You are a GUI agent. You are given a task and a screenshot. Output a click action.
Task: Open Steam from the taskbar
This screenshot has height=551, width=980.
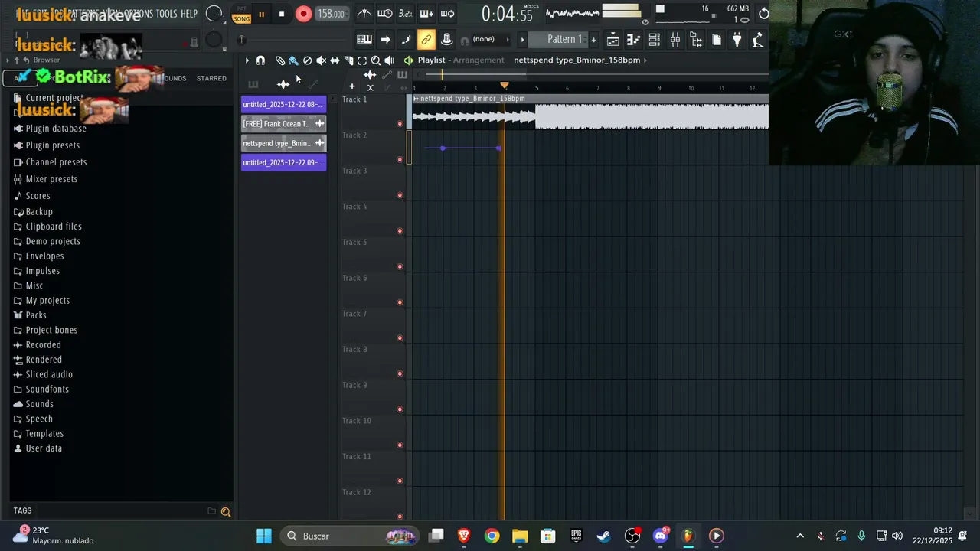[x=604, y=536]
